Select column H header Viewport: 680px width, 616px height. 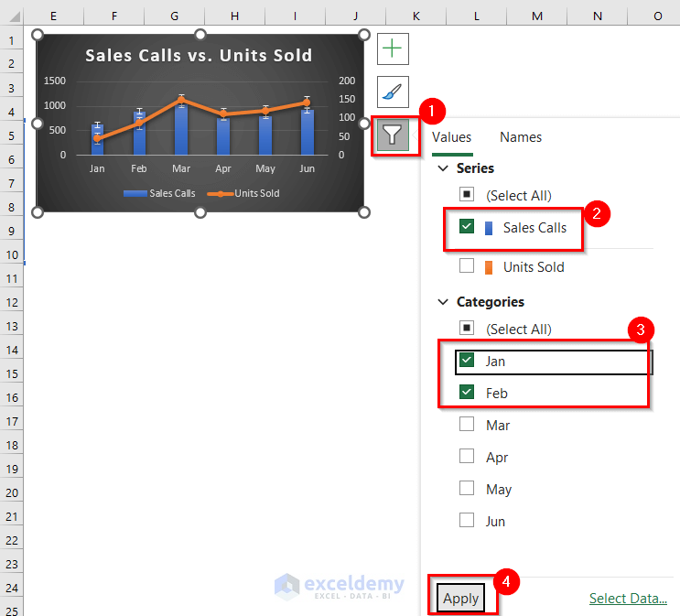click(234, 16)
